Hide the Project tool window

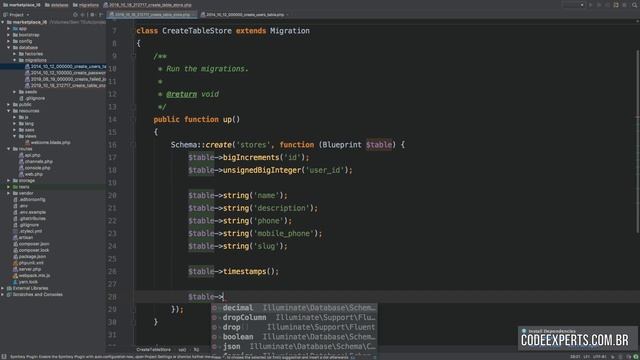(101, 15)
